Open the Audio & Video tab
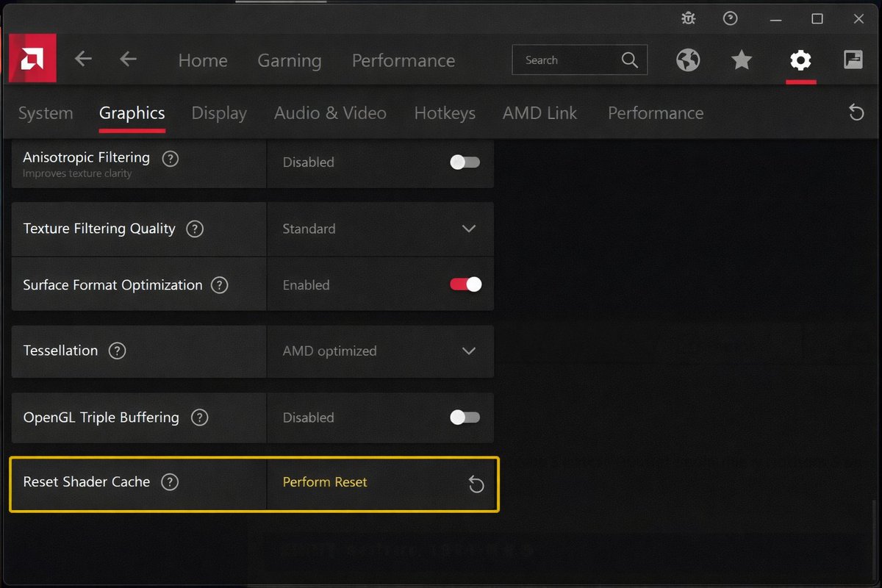 coord(330,113)
